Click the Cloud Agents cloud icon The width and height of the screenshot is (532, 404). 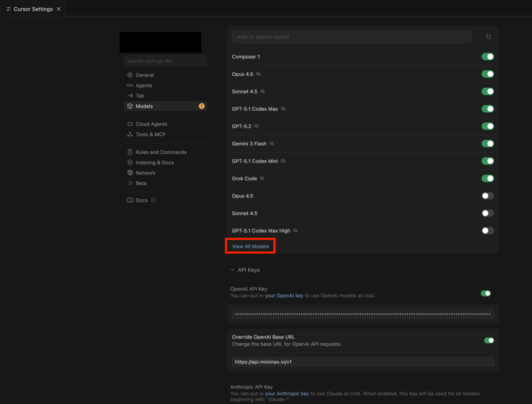click(130, 124)
